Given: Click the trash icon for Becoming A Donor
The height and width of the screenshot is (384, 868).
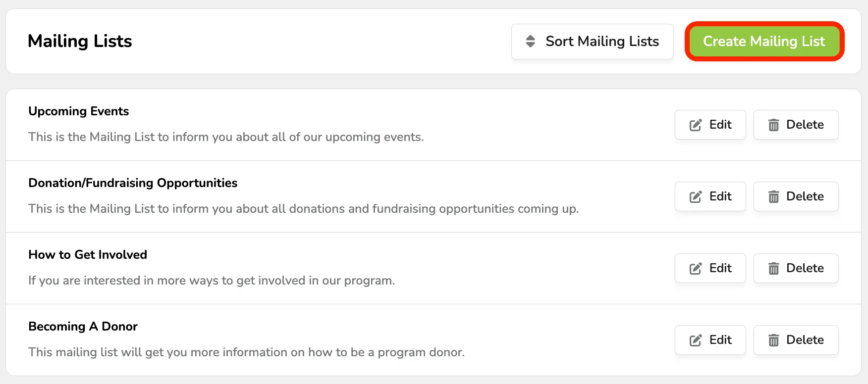Looking at the screenshot, I should pos(773,340).
